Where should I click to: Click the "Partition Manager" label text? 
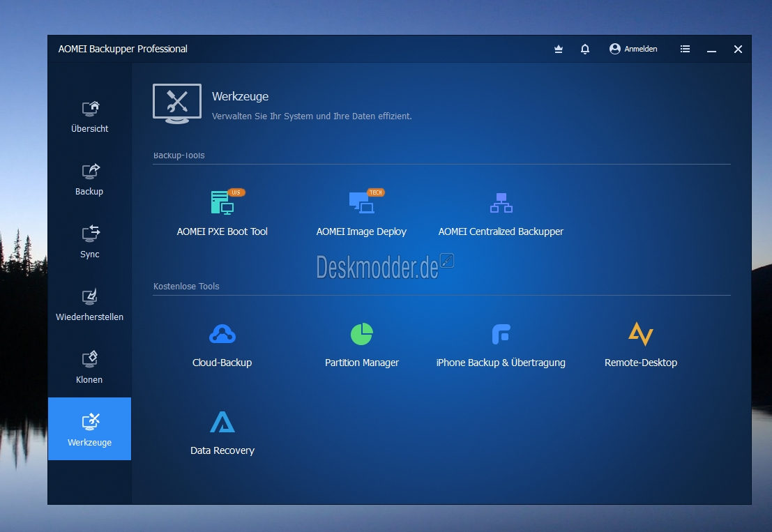click(362, 363)
